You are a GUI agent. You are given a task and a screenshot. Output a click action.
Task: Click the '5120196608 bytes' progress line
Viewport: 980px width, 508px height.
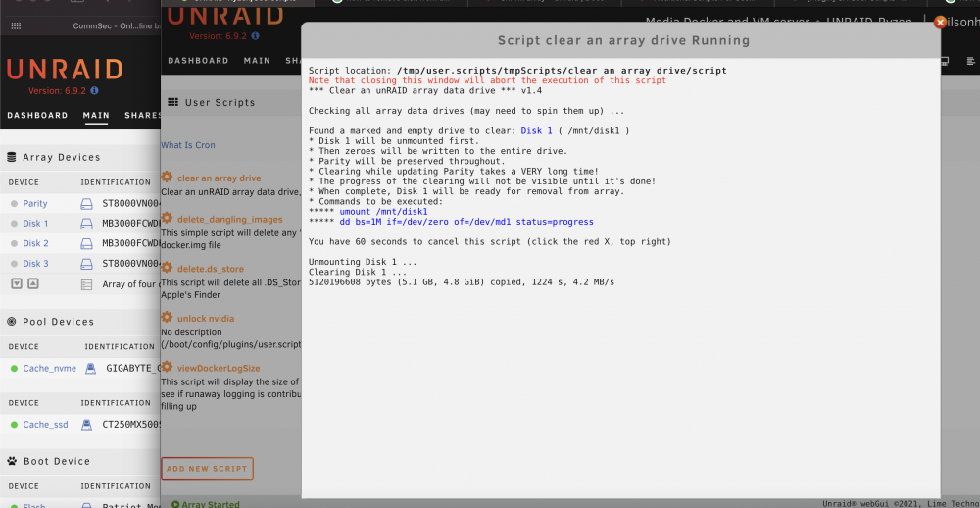[x=462, y=282]
